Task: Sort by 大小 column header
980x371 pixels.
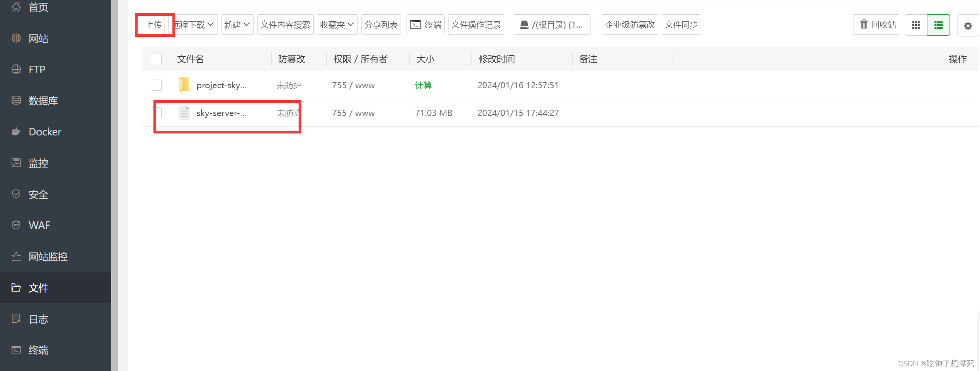Action: [425, 59]
